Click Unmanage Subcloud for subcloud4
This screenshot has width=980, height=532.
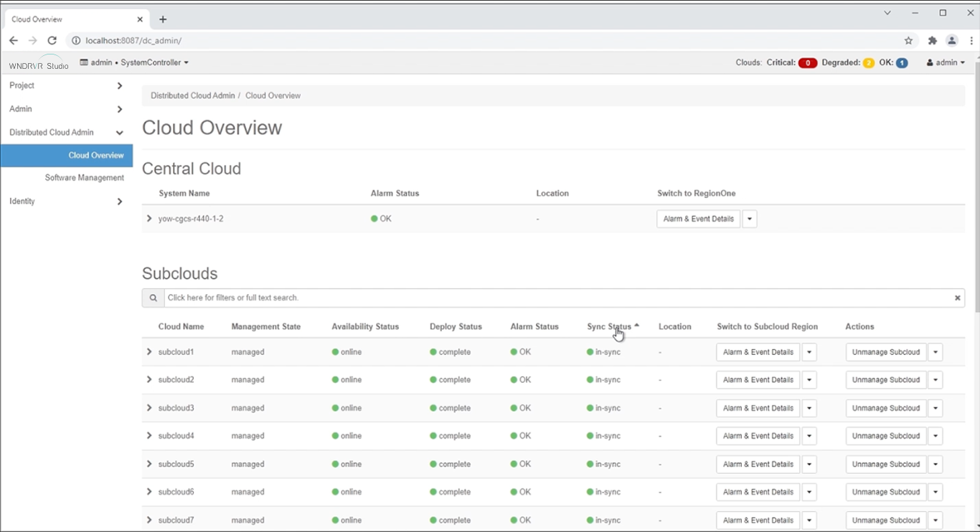tap(886, 436)
